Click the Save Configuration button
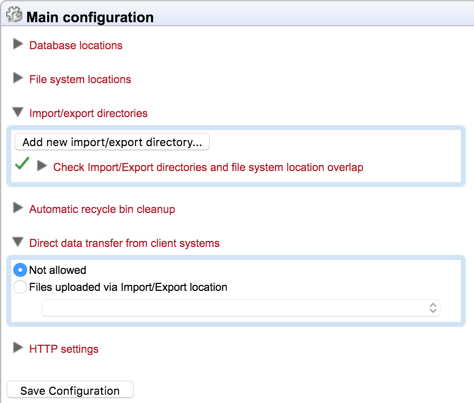The width and height of the screenshot is (474, 403). tap(70, 390)
